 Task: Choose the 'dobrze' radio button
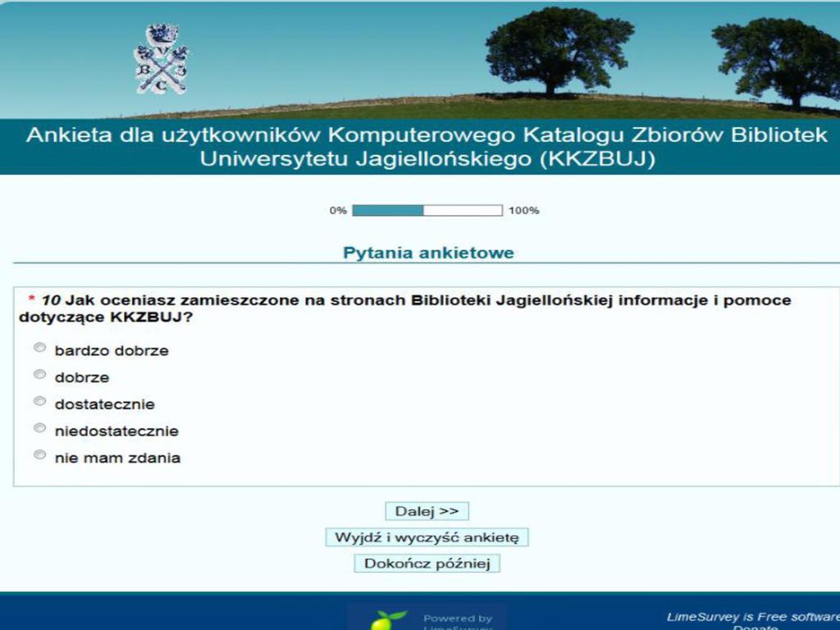click(39, 374)
